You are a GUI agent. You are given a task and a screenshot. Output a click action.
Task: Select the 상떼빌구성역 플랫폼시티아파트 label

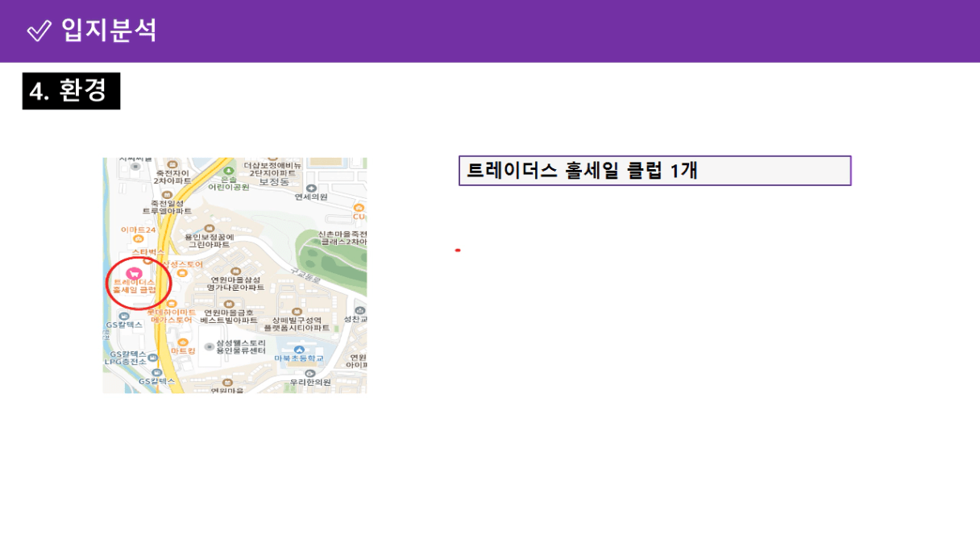297,324
